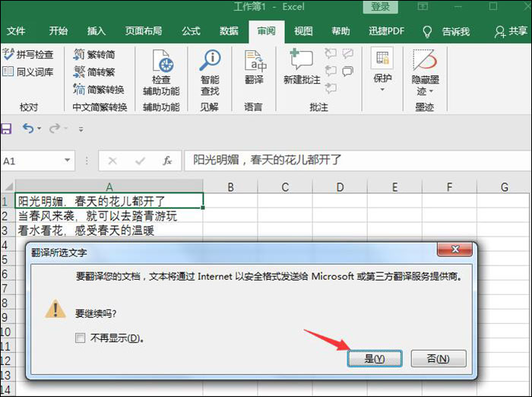Open the Thesaurus (同义词库)

28,72
